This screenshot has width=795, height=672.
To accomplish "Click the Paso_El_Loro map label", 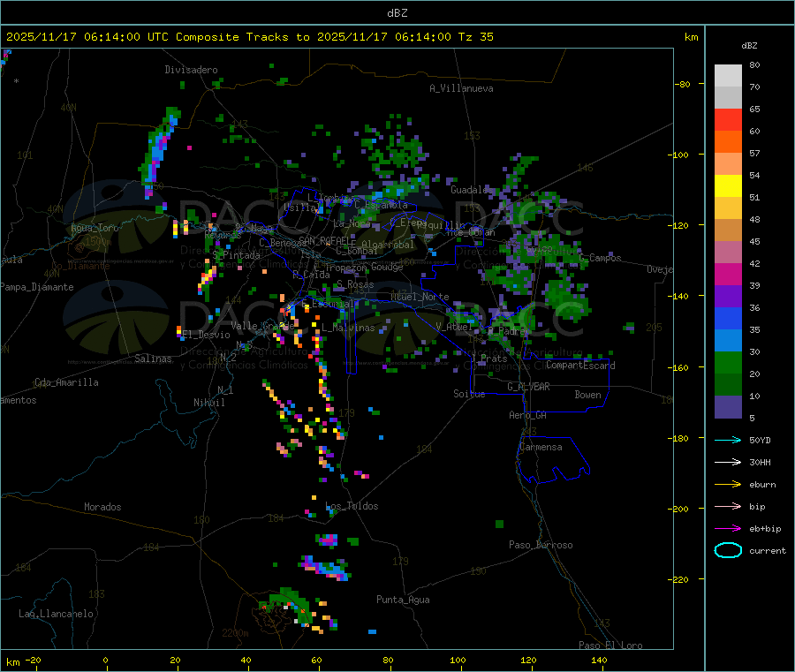I will click(x=611, y=646).
